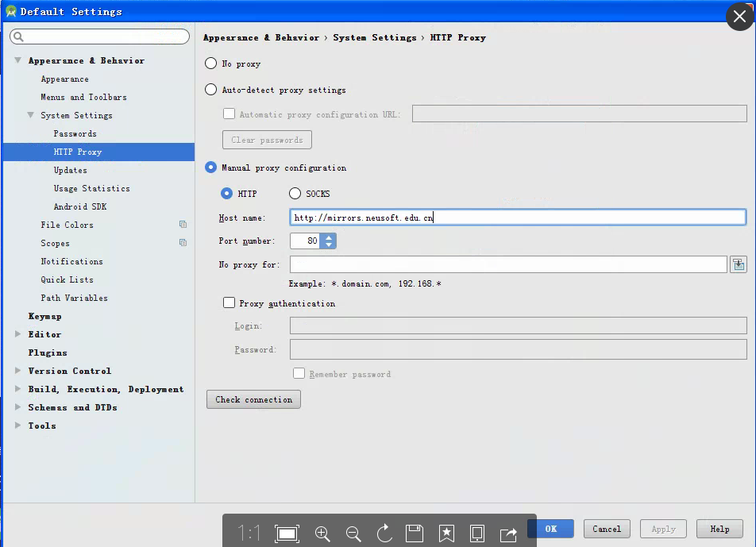The width and height of the screenshot is (756, 547).
Task: Click the Clear passwords button
Action: [267, 140]
